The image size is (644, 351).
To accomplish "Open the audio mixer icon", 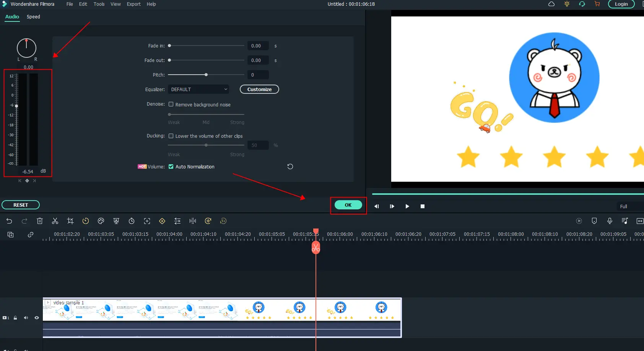I will 625,221.
